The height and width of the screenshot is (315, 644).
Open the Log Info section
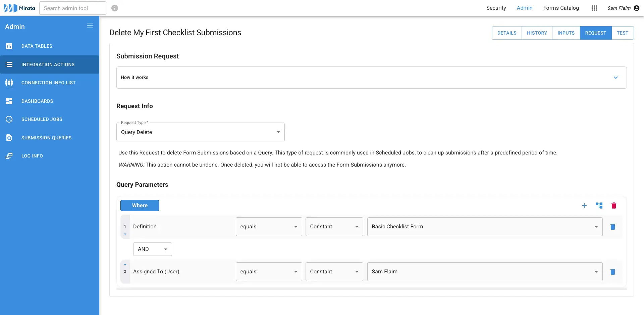tap(32, 156)
